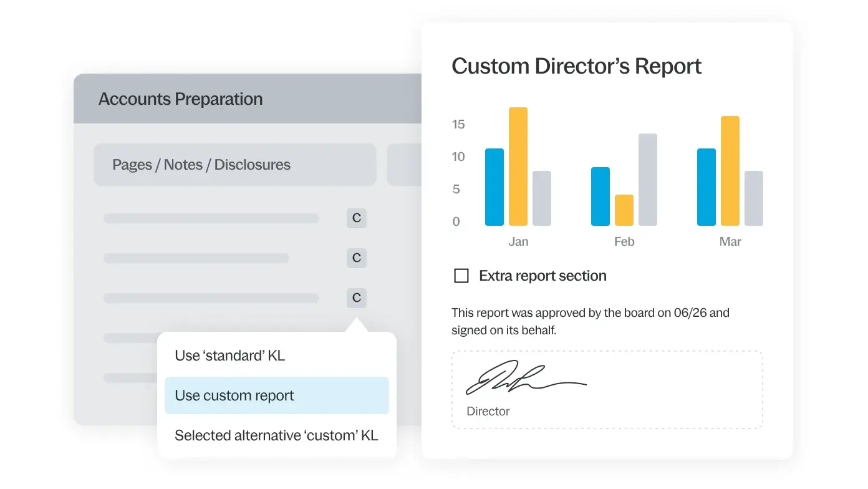Click the tall grey Feb bar

point(647,180)
